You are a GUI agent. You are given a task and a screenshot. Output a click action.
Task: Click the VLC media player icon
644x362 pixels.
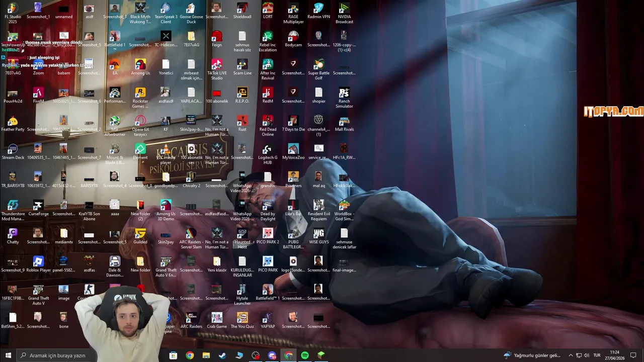pos(166,154)
